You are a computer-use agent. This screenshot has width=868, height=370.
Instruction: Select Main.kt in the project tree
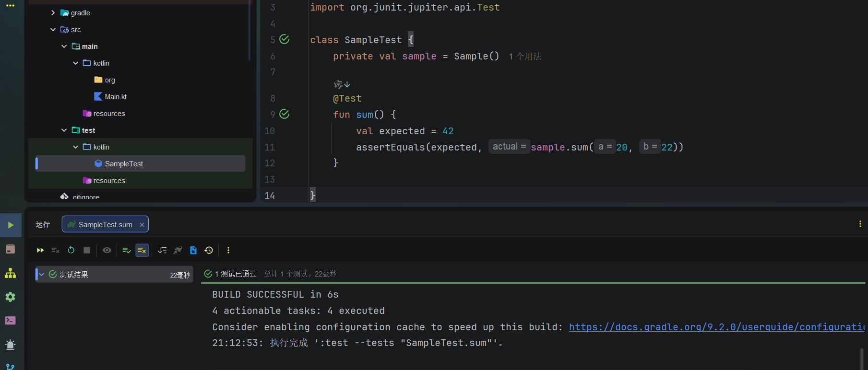click(x=116, y=97)
